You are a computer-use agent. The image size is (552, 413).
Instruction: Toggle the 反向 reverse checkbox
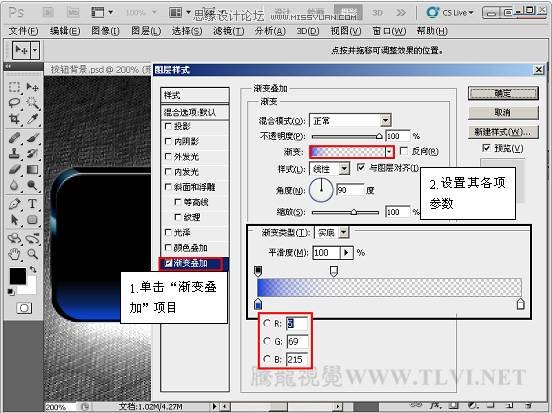[404, 151]
